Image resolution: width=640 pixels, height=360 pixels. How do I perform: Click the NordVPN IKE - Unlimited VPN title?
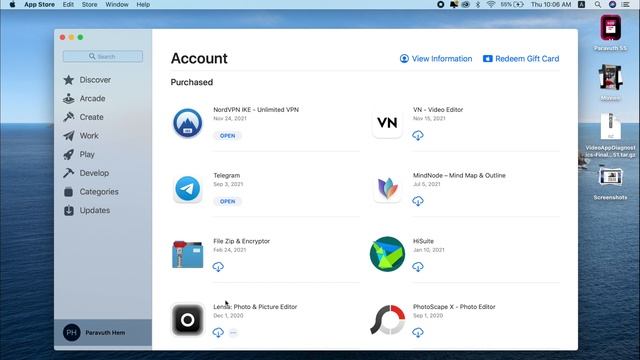pos(256,110)
